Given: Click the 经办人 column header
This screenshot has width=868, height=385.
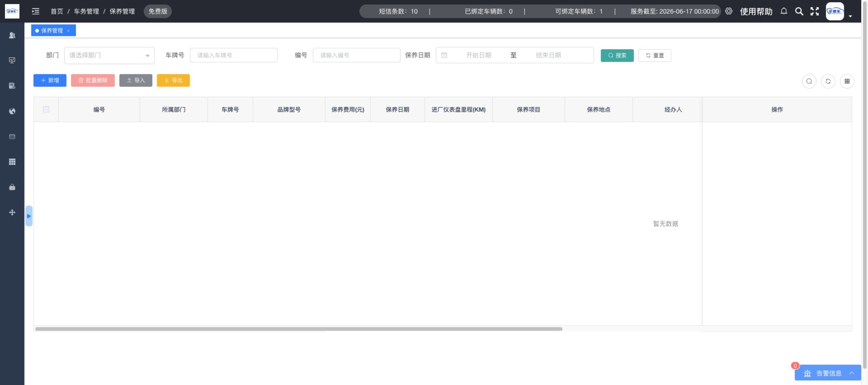Looking at the screenshot, I should [x=673, y=109].
